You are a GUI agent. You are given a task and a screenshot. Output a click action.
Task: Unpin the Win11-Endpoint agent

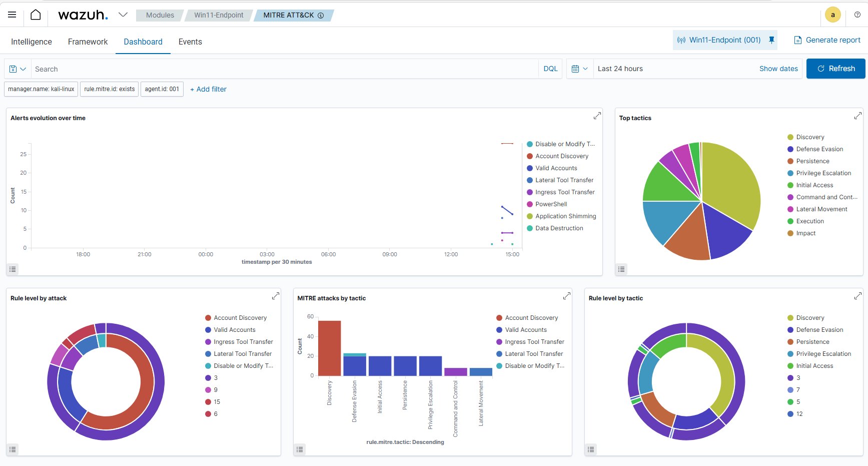771,40
